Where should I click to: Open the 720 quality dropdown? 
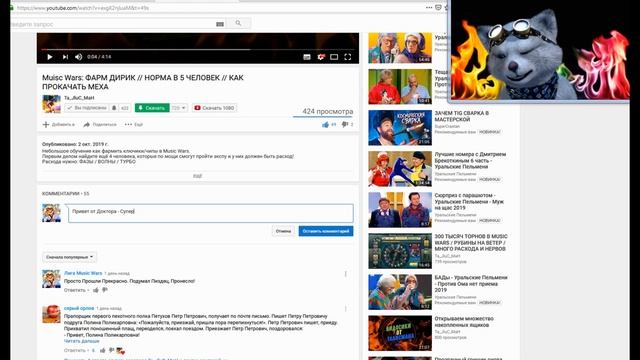pos(178,108)
